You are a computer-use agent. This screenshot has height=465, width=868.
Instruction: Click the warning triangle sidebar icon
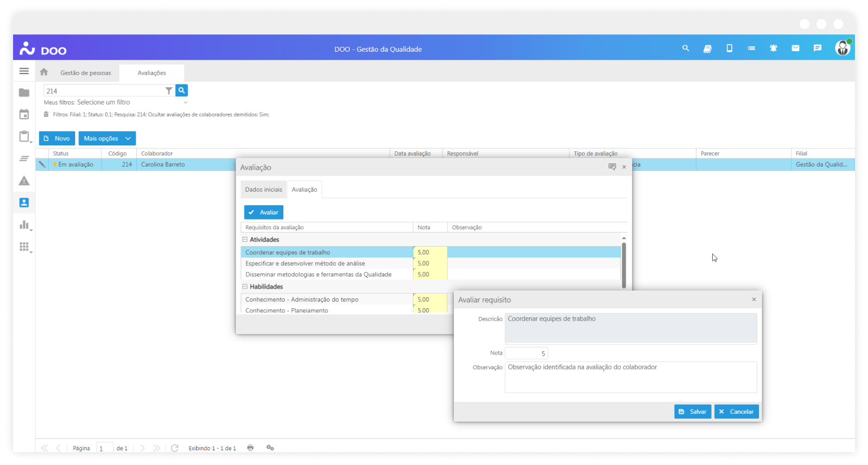coord(24,181)
